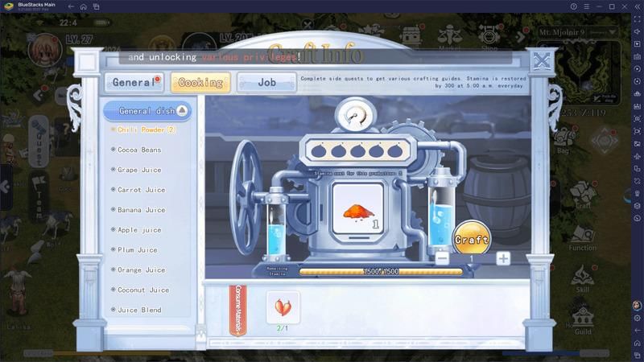Click the pressure gauge on machine
Viewport: 644px width, 362px height.
355,117
